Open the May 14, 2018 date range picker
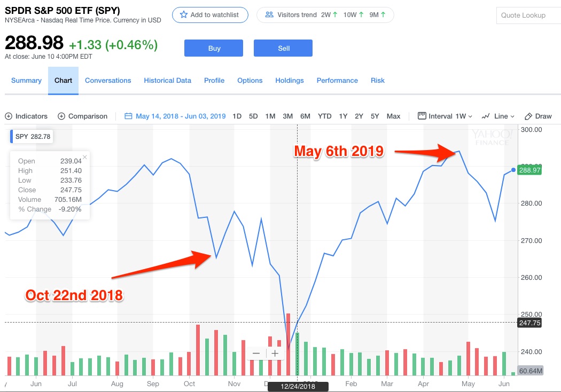Screen dimensions: 561x392 pyautogui.click(x=181, y=116)
